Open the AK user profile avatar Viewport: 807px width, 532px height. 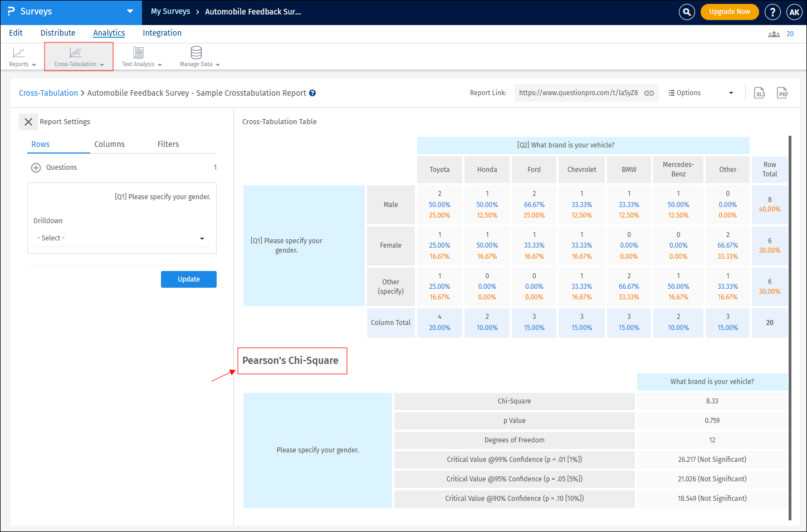[794, 12]
